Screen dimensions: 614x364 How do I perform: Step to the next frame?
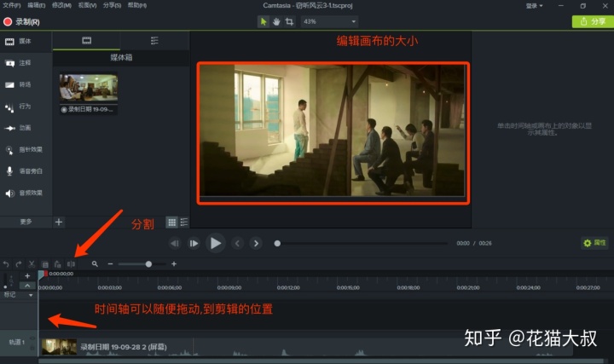click(194, 244)
